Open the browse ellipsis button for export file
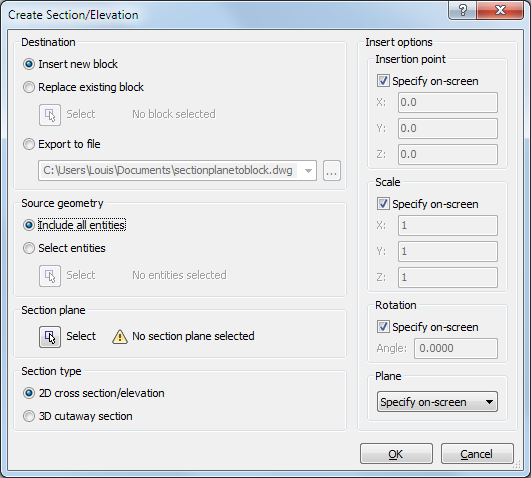 pos(332,171)
